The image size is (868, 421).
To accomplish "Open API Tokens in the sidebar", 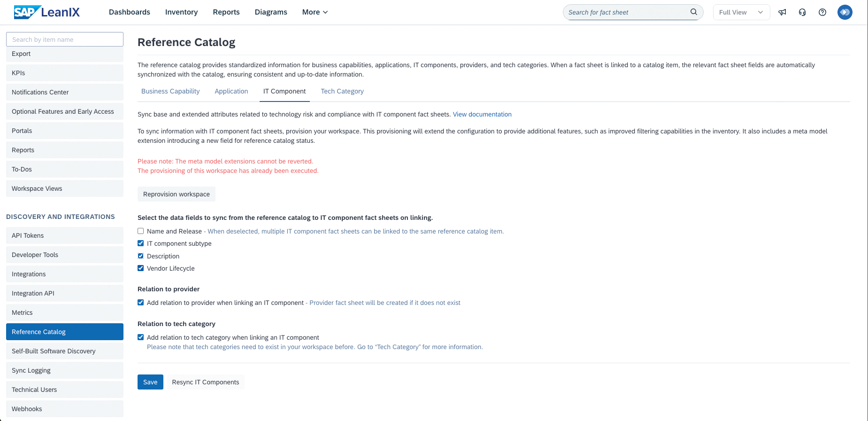I will click(x=65, y=235).
